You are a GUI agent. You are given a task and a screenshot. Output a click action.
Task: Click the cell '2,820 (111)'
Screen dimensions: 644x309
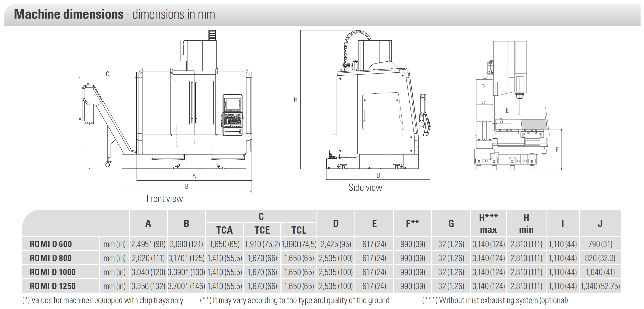[148, 258]
